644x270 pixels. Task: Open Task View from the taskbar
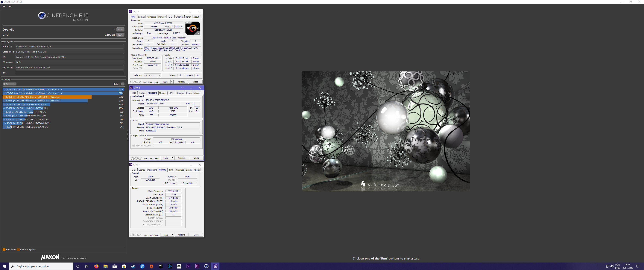pos(87,266)
